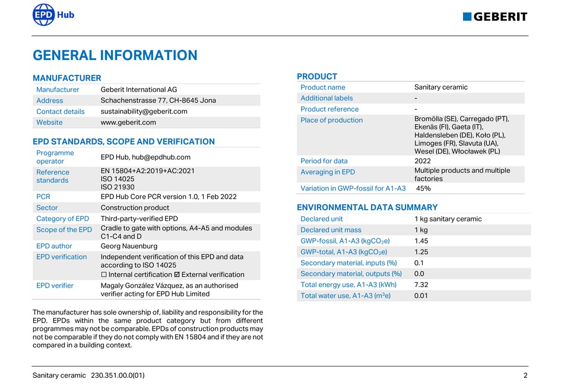
Task: Select the GENERAL INFORMATION page heading
Action: point(115,55)
